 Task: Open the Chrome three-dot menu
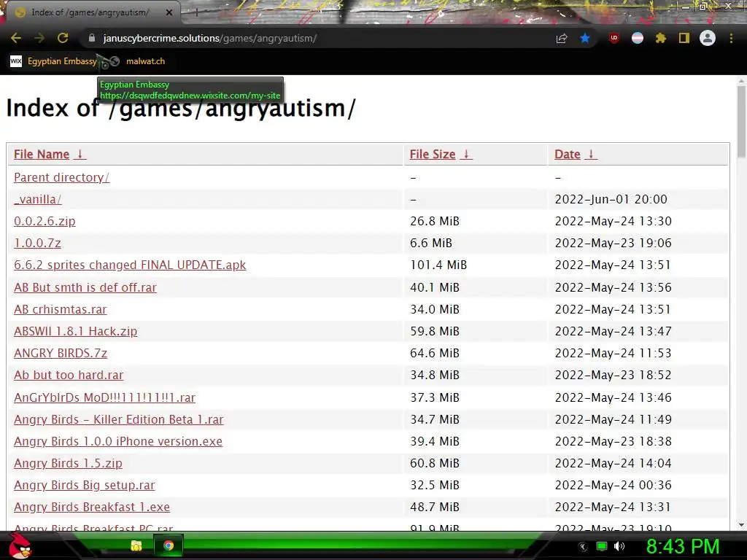[731, 38]
